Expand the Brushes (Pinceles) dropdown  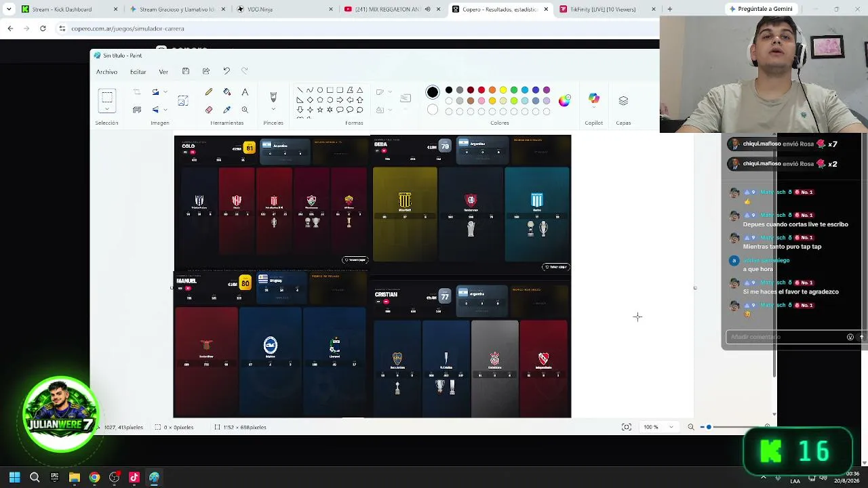(273, 110)
